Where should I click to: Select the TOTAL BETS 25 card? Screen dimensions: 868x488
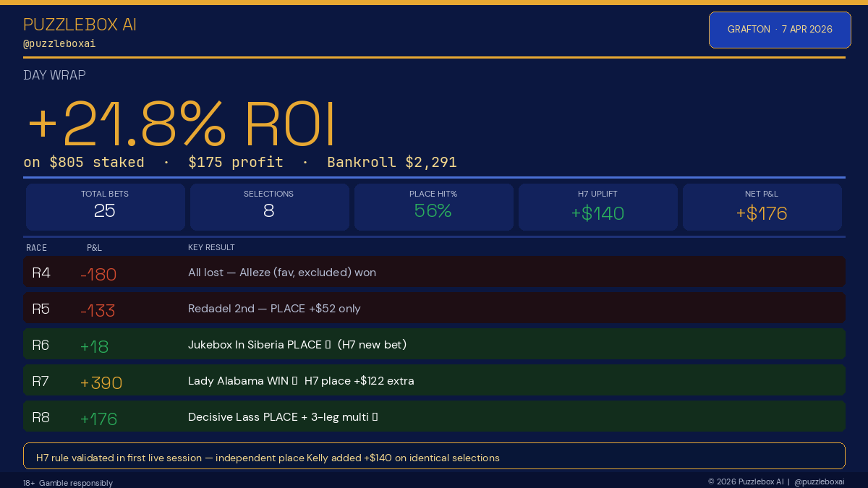point(106,207)
